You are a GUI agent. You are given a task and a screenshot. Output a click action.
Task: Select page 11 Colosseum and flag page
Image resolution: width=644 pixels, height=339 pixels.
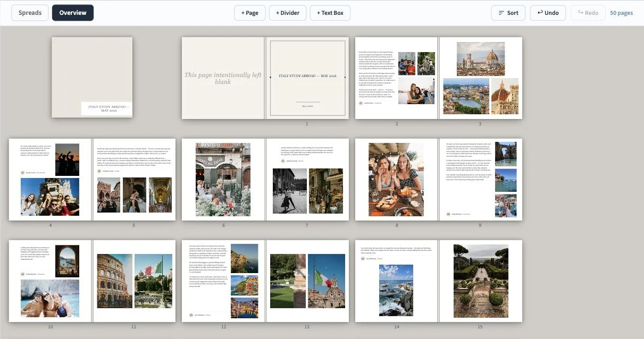134,281
